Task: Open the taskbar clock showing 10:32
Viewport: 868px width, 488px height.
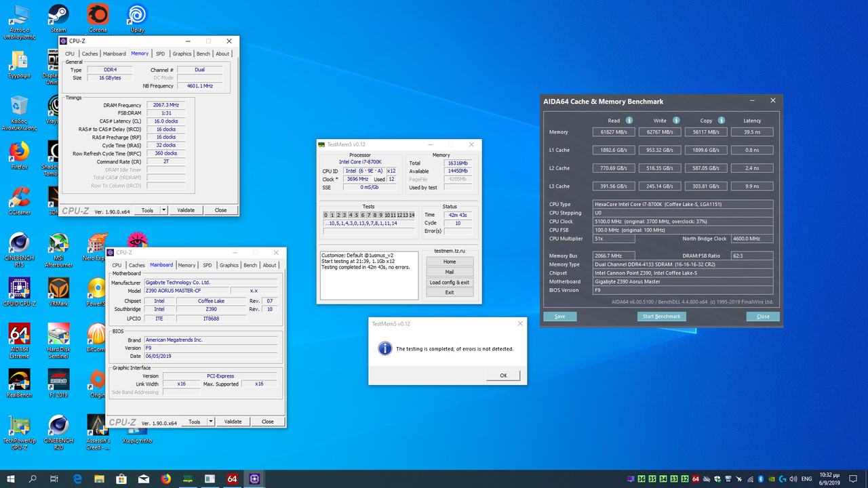Action: pos(829,479)
